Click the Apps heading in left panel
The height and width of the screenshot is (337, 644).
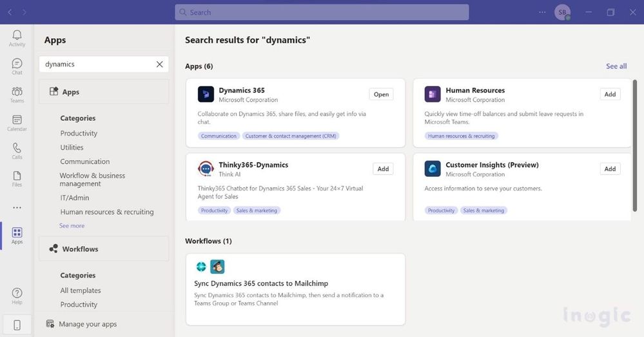(71, 92)
